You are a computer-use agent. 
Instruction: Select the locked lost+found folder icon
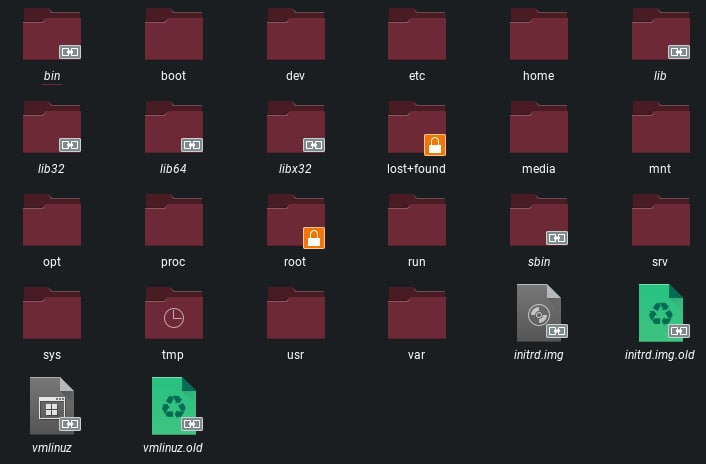click(417, 128)
